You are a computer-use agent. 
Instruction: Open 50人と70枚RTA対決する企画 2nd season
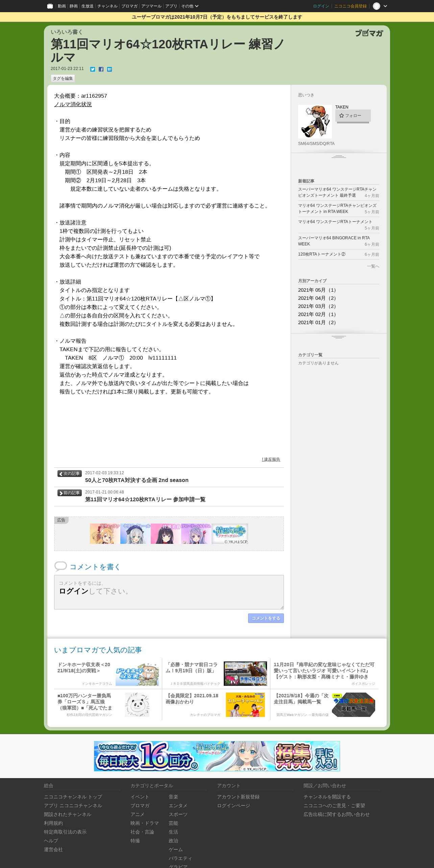click(x=137, y=480)
